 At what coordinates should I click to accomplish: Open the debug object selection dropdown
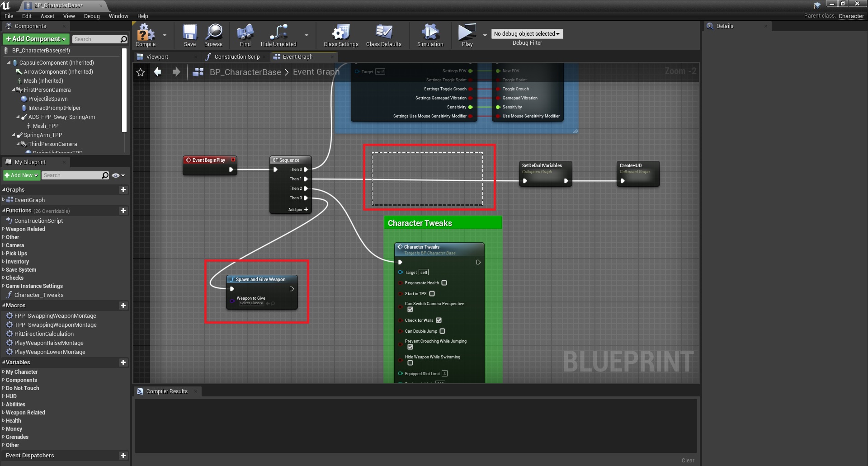pyautogui.click(x=527, y=34)
